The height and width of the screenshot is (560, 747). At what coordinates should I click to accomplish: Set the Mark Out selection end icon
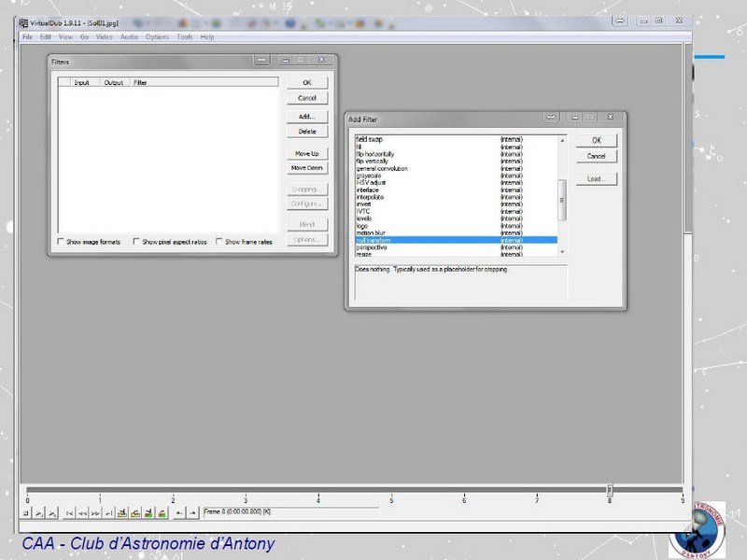[192, 512]
